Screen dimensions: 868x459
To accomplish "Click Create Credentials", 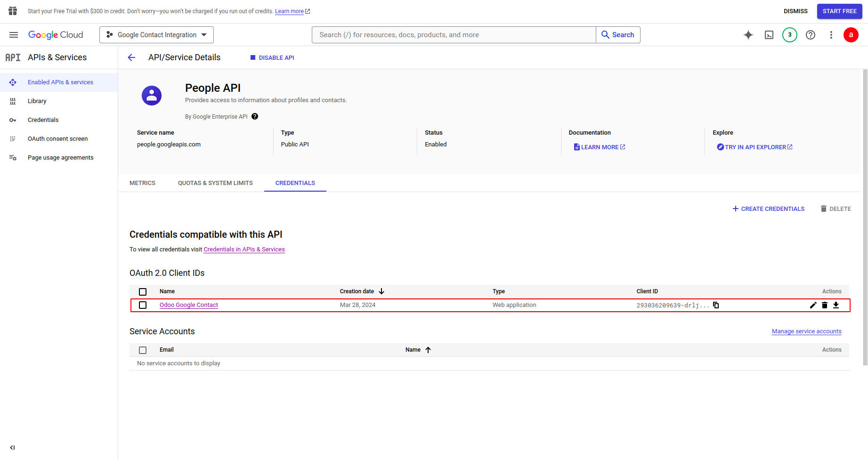I will (x=769, y=209).
